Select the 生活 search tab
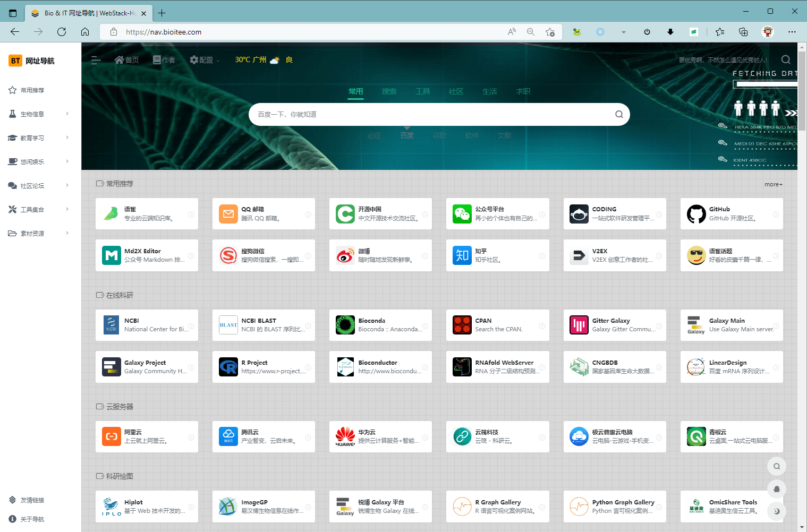 click(x=490, y=91)
